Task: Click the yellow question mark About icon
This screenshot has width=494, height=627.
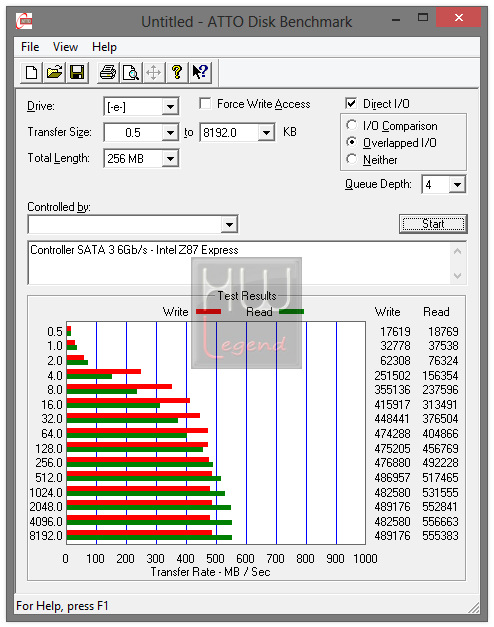Action: [177, 73]
